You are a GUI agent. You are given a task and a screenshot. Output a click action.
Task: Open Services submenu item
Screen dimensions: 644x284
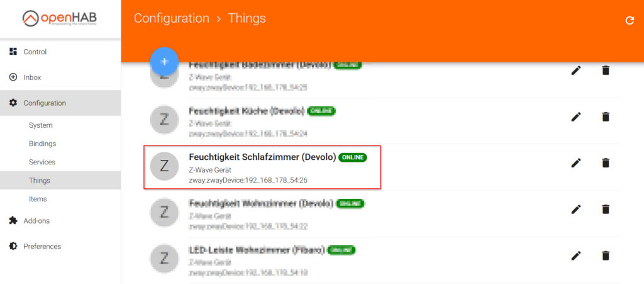point(42,162)
